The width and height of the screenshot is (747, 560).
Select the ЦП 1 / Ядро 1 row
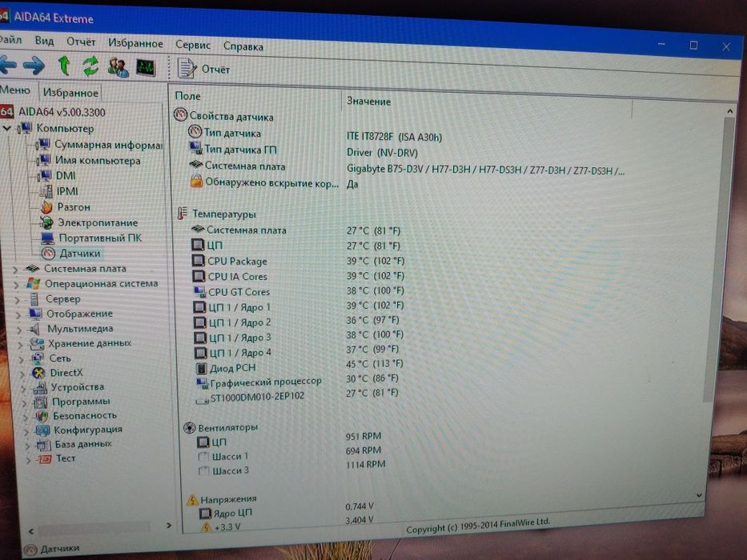[x=299, y=306]
